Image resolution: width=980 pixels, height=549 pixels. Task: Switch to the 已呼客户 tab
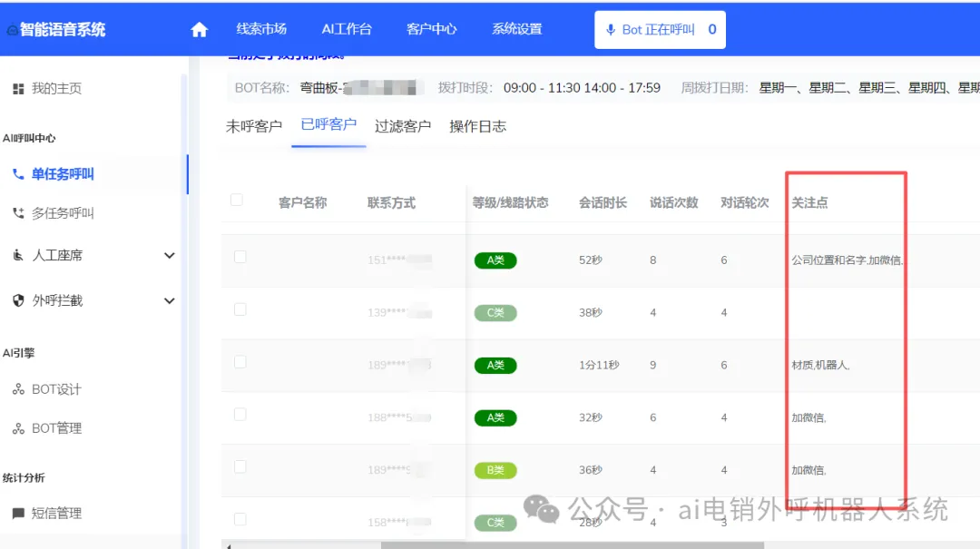[328, 124]
